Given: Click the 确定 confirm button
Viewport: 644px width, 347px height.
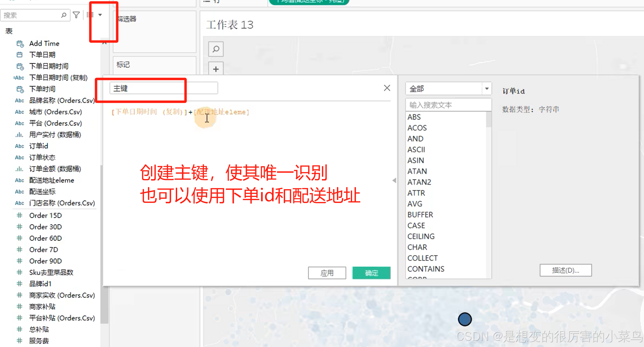Looking at the screenshot, I should (x=371, y=273).
